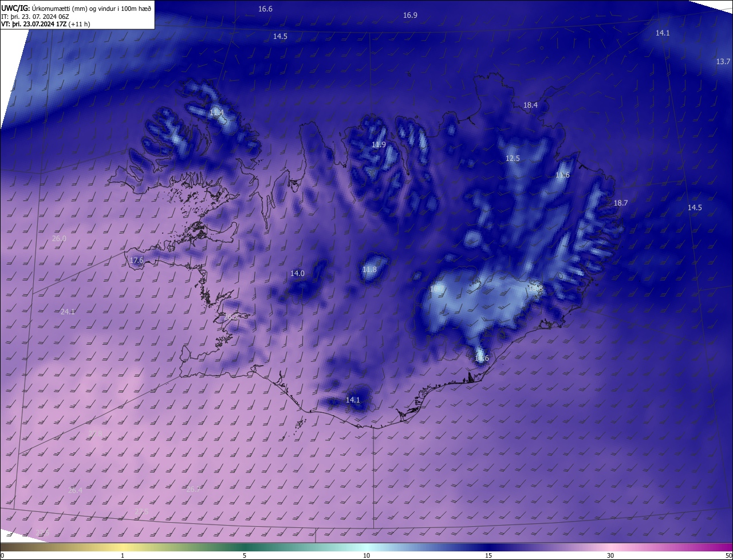
Task: Click the 11.9 value label
Action: 379,145
